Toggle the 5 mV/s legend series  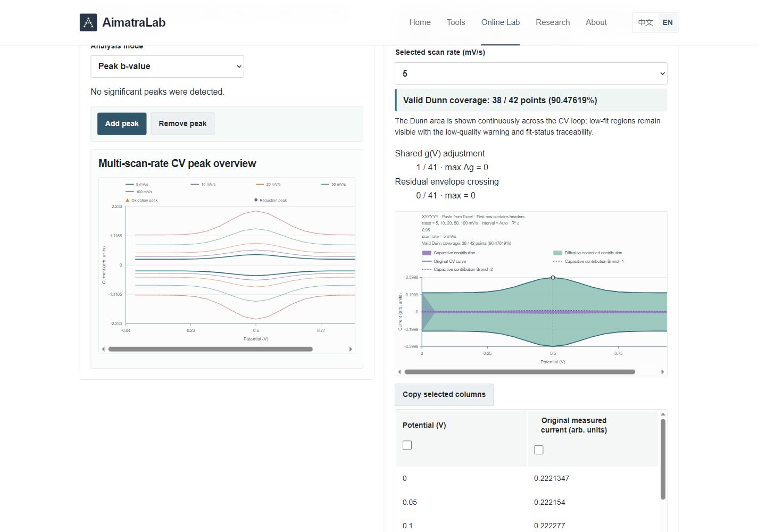pyautogui.click(x=137, y=185)
